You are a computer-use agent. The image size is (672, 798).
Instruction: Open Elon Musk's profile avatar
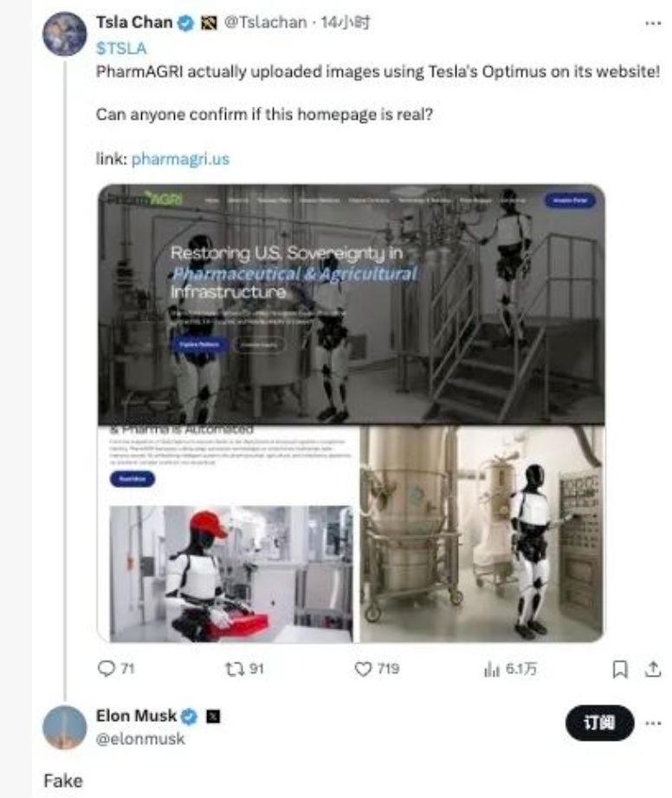click(x=65, y=728)
